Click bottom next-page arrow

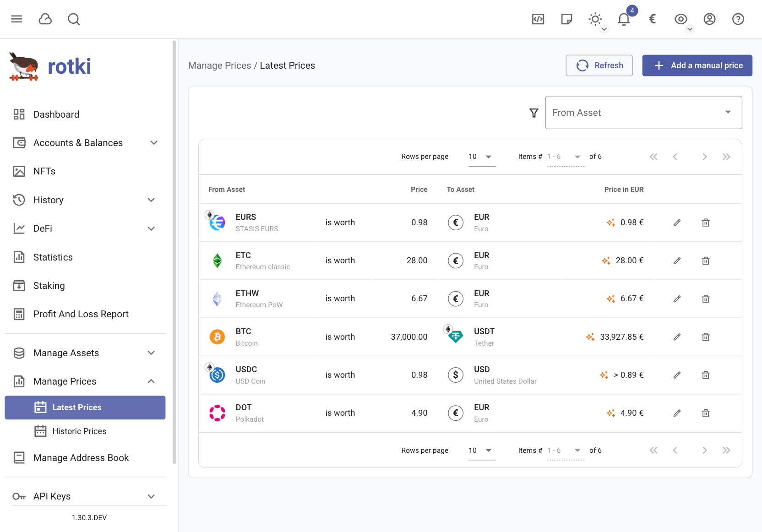pos(705,451)
